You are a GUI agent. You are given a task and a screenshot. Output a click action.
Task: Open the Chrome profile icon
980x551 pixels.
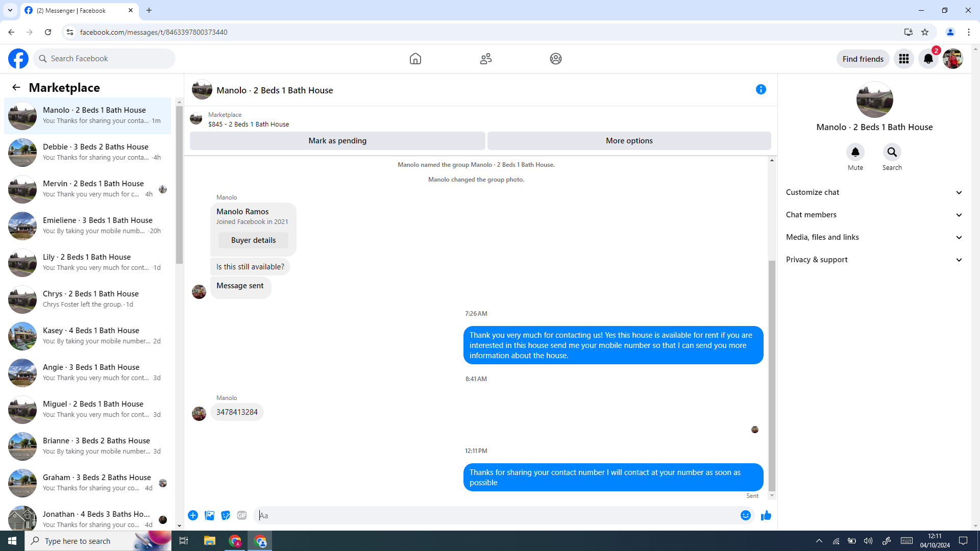point(950,32)
